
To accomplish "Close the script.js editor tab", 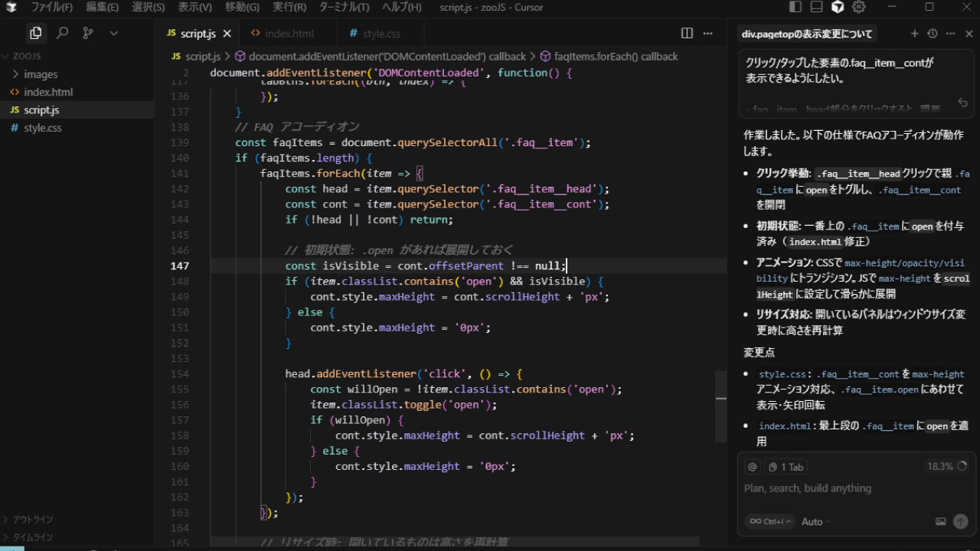I will click(x=227, y=34).
